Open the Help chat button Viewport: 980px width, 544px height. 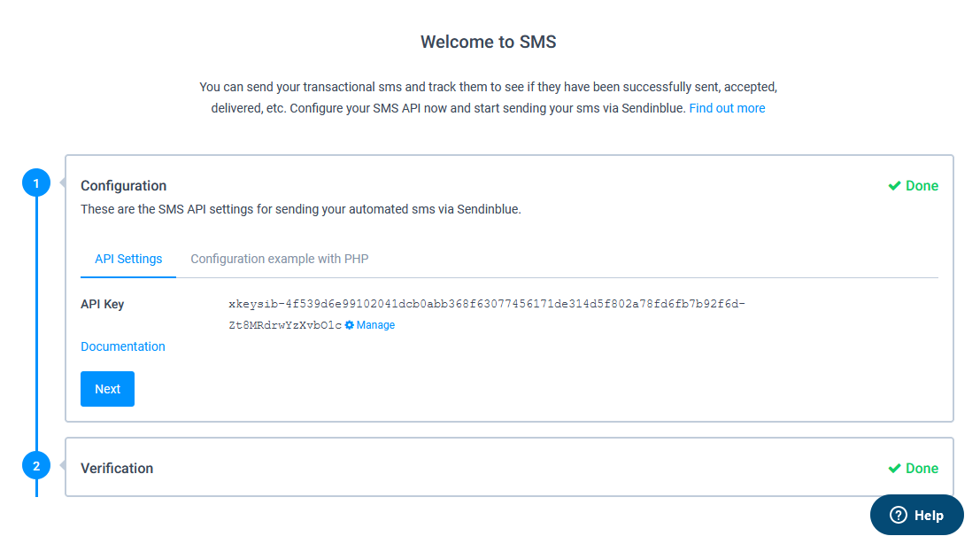917,516
